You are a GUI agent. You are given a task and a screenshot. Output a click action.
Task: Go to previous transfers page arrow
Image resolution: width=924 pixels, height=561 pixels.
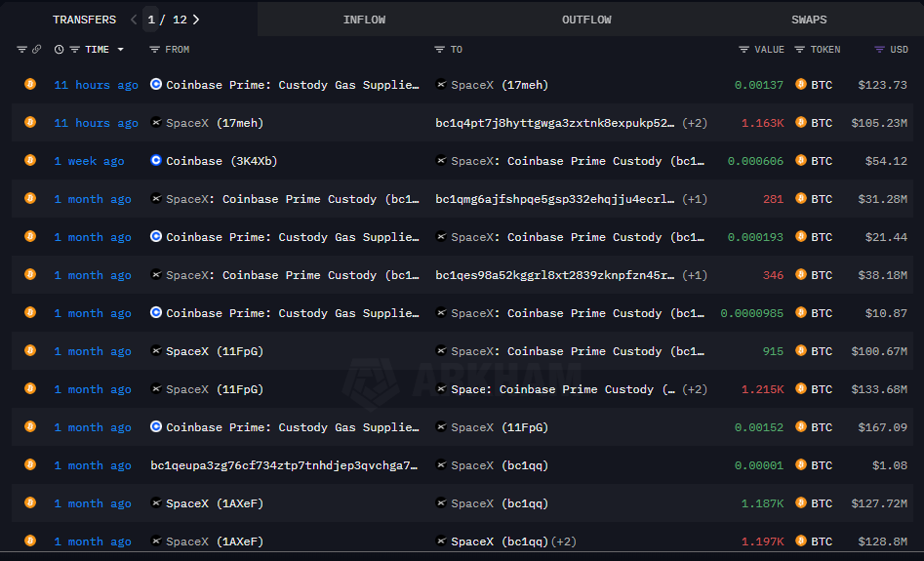(134, 20)
